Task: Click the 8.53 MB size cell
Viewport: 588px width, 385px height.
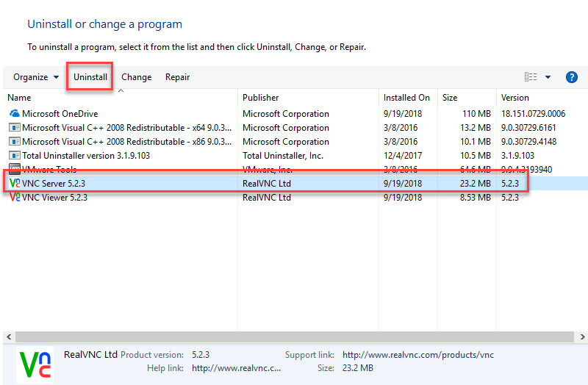Action: coord(475,197)
